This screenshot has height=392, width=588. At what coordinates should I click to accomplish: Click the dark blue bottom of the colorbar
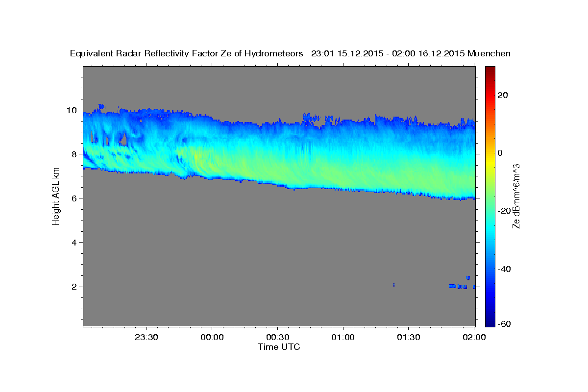coord(490,322)
